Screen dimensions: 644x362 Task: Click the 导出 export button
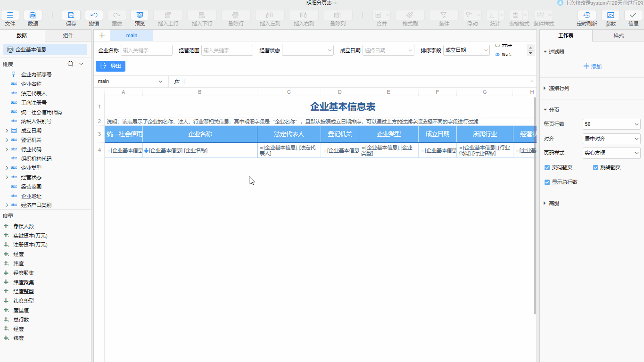pyautogui.click(x=111, y=66)
